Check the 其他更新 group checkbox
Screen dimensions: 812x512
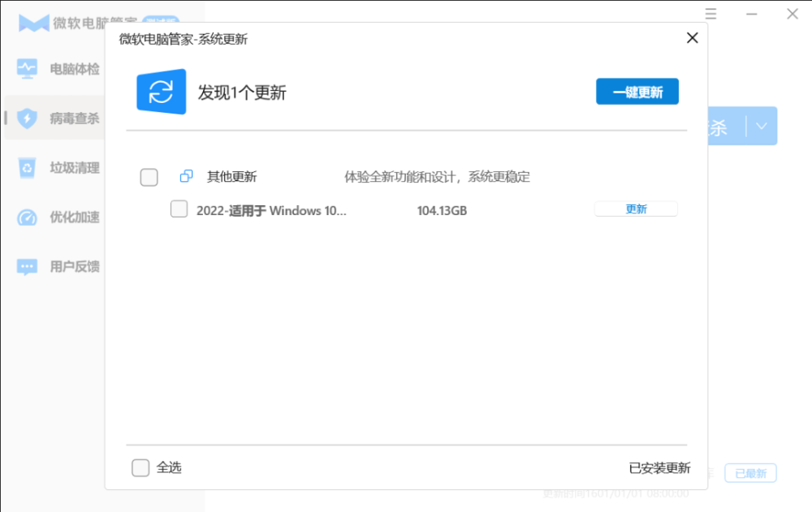click(x=149, y=177)
